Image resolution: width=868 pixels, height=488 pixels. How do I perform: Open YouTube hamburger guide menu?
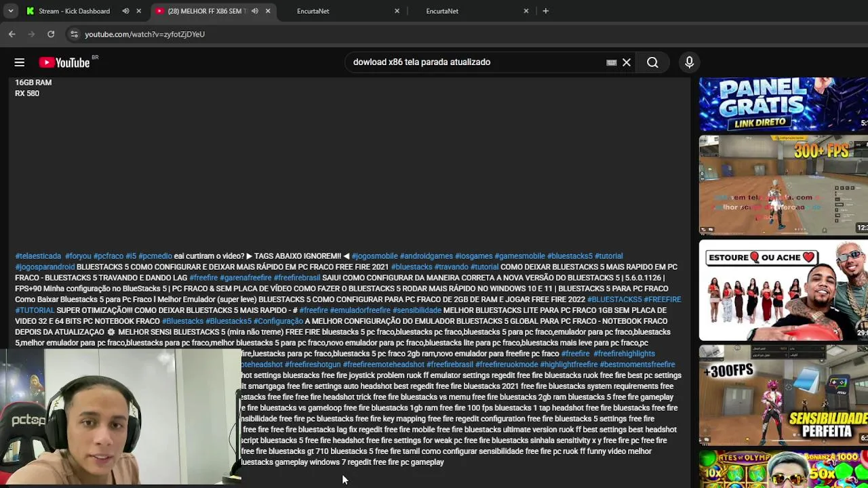(x=20, y=62)
